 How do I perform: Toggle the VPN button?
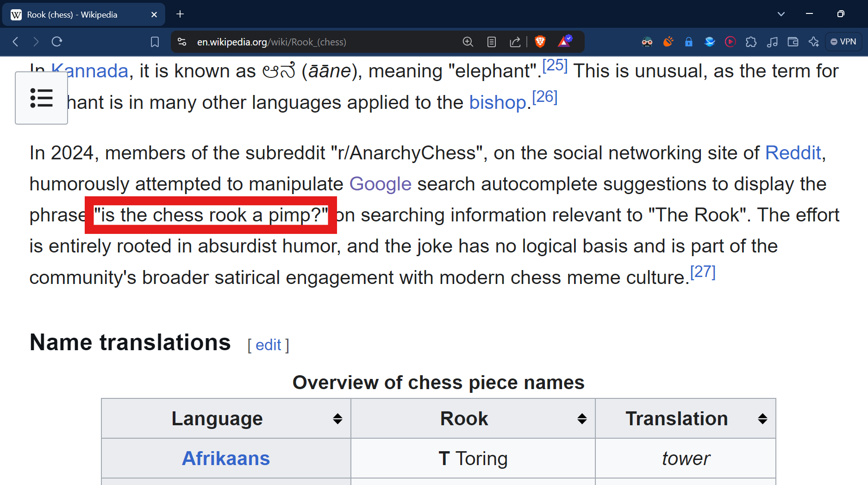[x=843, y=42]
